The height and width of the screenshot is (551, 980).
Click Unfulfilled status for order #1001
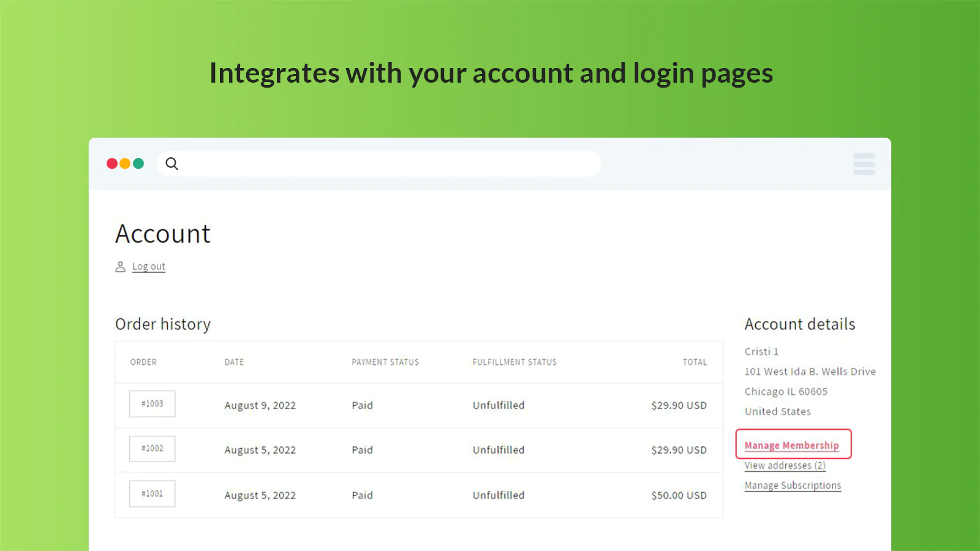click(499, 495)
